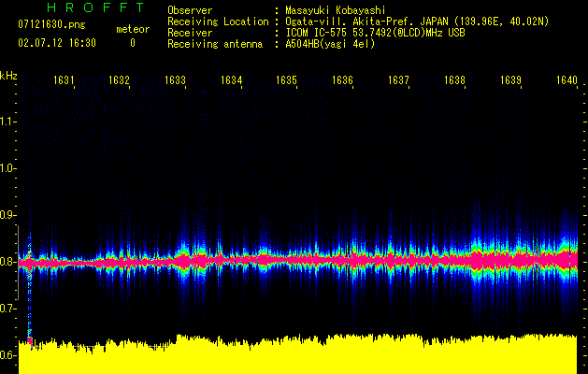Click the HROFFT title text

tap(96, 7)
